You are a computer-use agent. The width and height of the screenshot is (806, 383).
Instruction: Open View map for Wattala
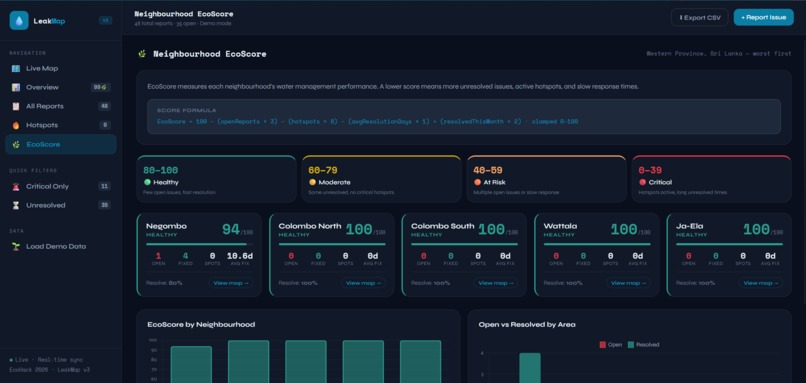(x=628, y=283)
